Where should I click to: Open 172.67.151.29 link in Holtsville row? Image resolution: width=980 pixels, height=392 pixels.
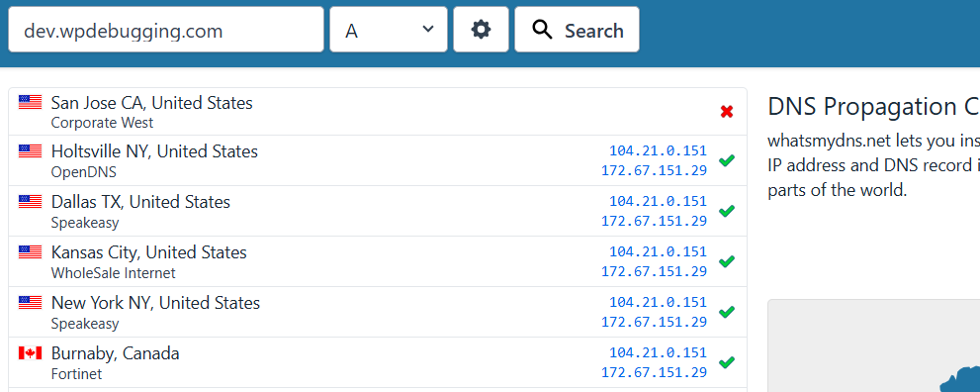[655, 170]
